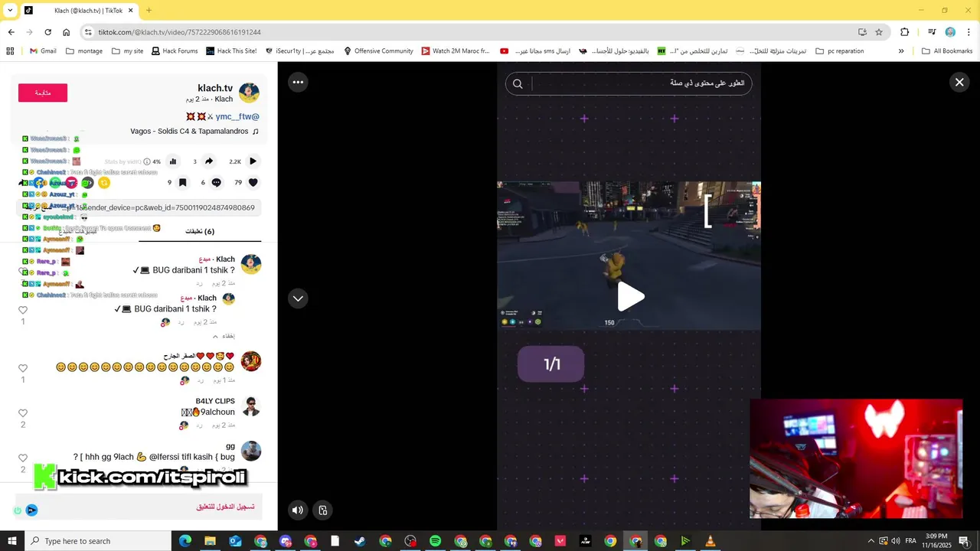The image size is (980, 551).
Task: Click the floating player icon beside volume
Action: tap(323, 510)
